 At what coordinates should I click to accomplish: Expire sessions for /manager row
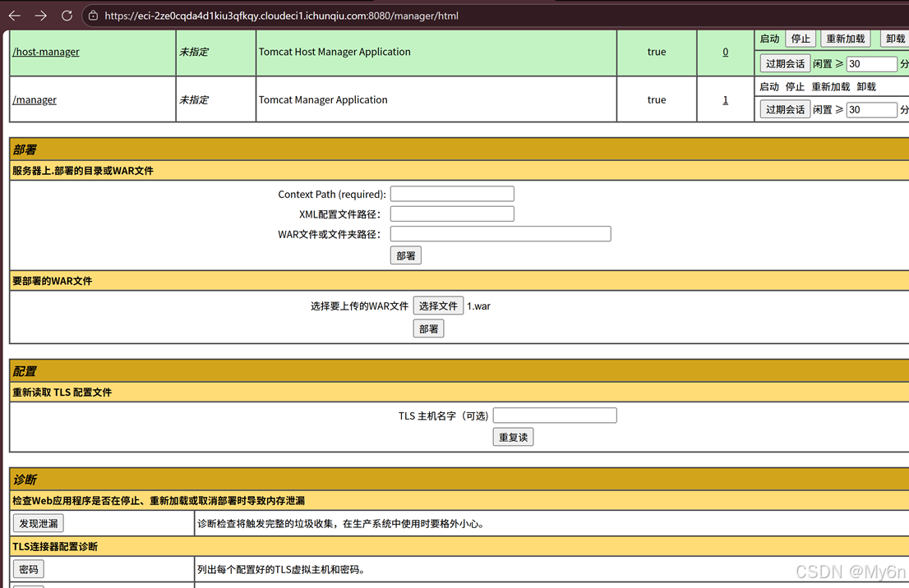click(785, 109)
